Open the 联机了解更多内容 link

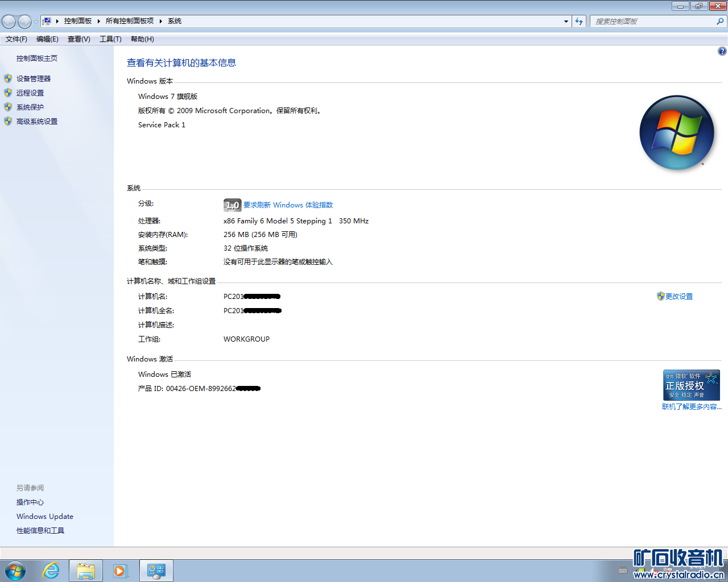point(692,407)
